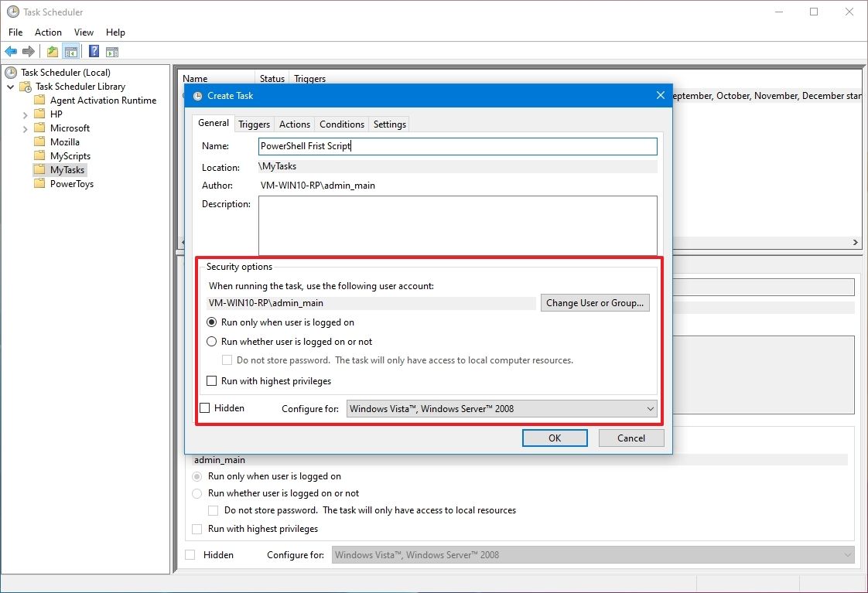Click the Triggers column header
Image resolution: width=868 pixels, height=593 pixels.
(x=311, y=78)
